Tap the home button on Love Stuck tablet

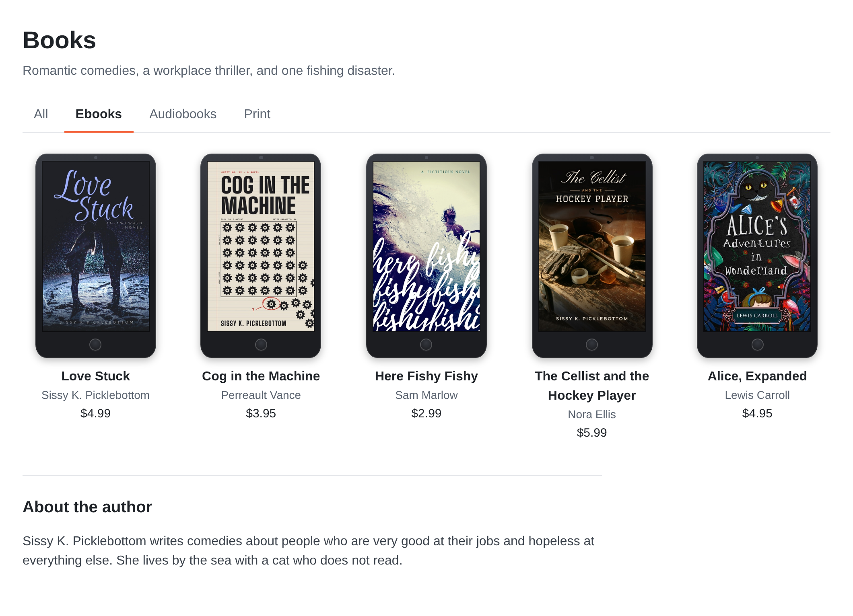(95, 345)
